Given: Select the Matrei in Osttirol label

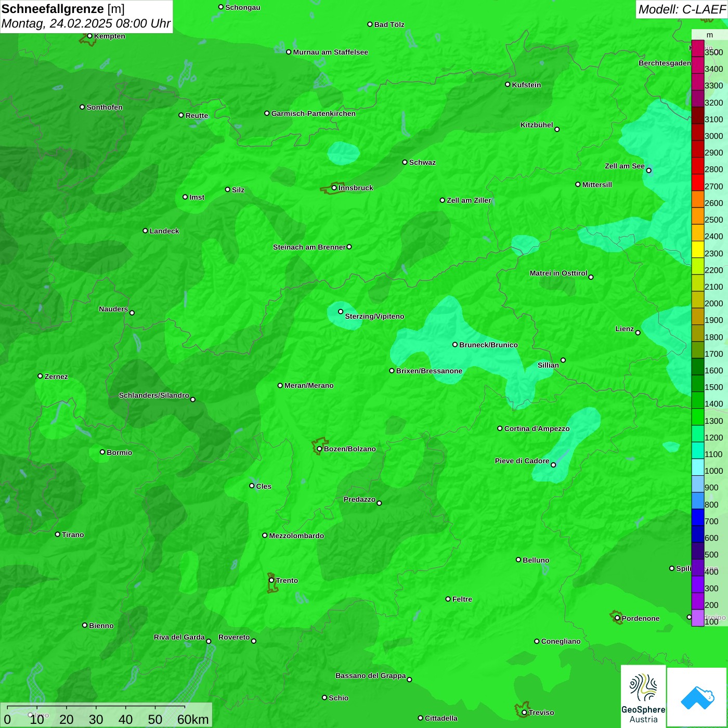Looking at the screenshot, I should (558, 273).
